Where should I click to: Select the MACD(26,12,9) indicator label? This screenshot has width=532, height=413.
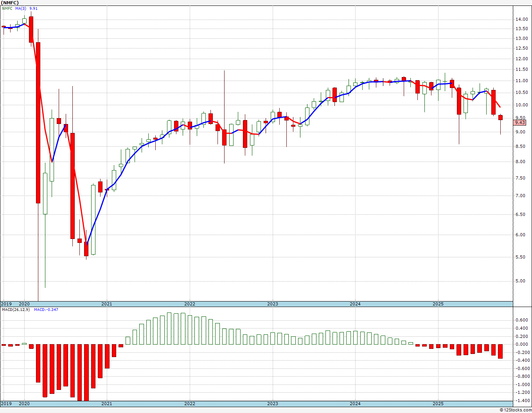coord(16,309)
